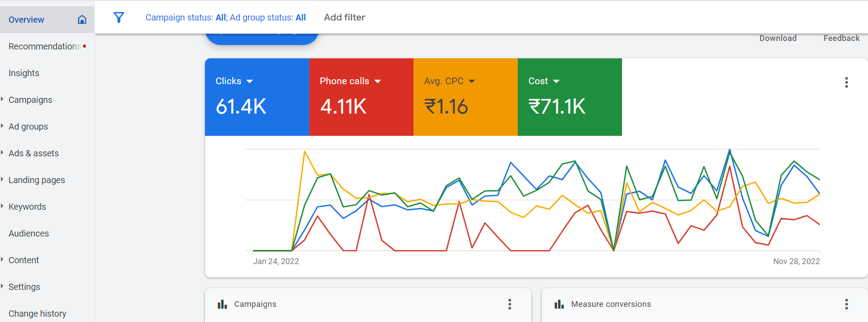Click the Add filter field
868x322 pixels.
tap(344, 17)
